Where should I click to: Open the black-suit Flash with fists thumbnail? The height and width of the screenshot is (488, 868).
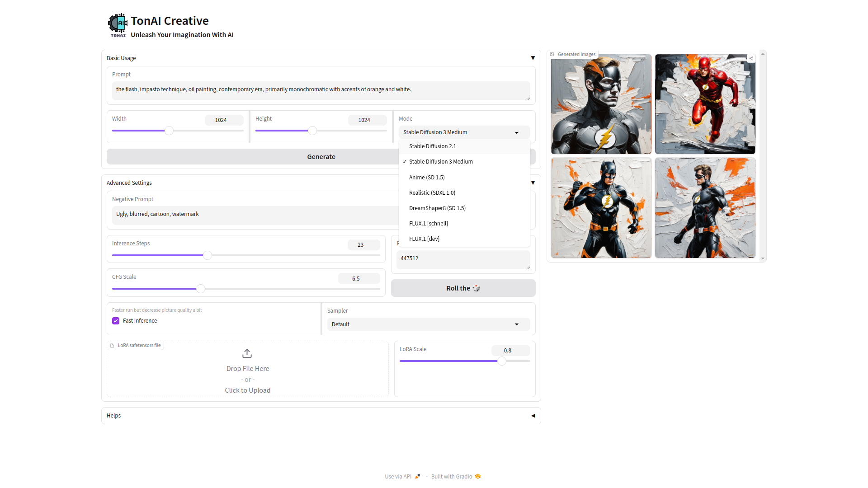pyautogui.click(x=601, y=208)
